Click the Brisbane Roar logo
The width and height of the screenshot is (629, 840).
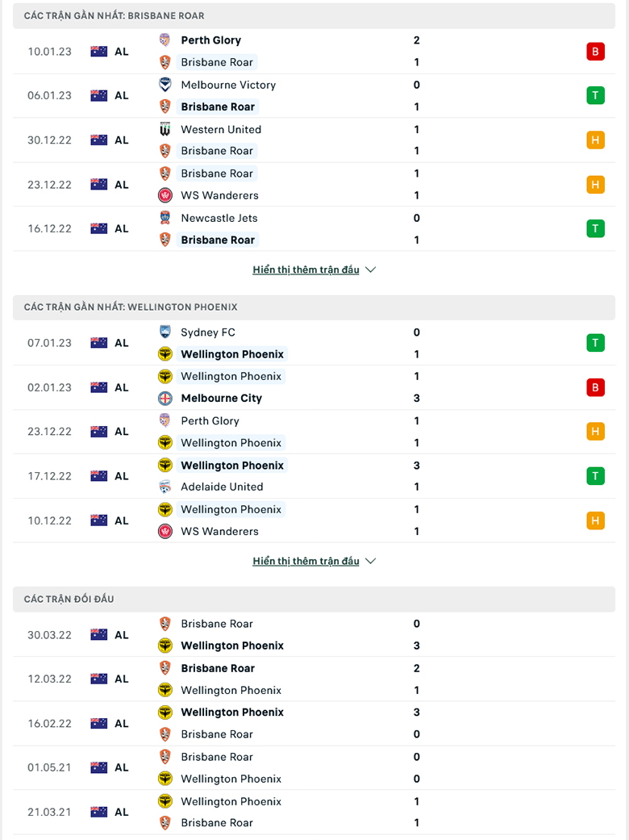[x=165, y=62]
